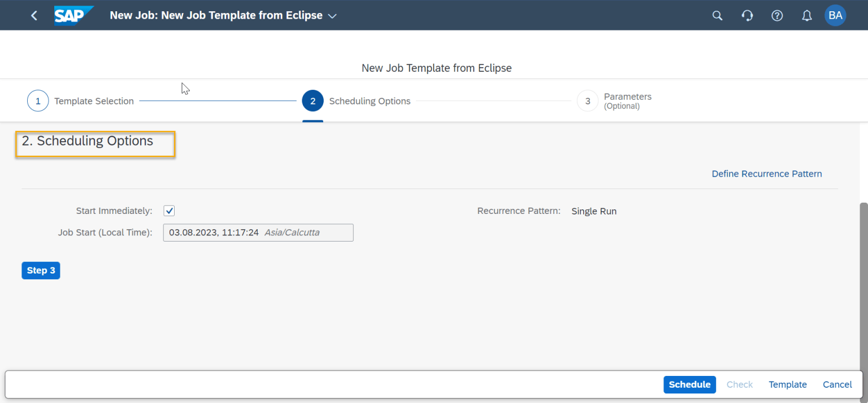
Task: Cancel the job creation
Action: tap(837, 384)
